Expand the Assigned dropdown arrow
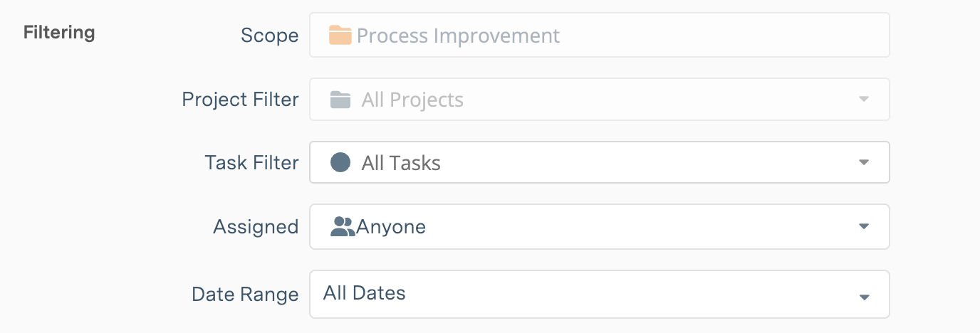Screen dimensions: 980x333 tap(864, 227)
